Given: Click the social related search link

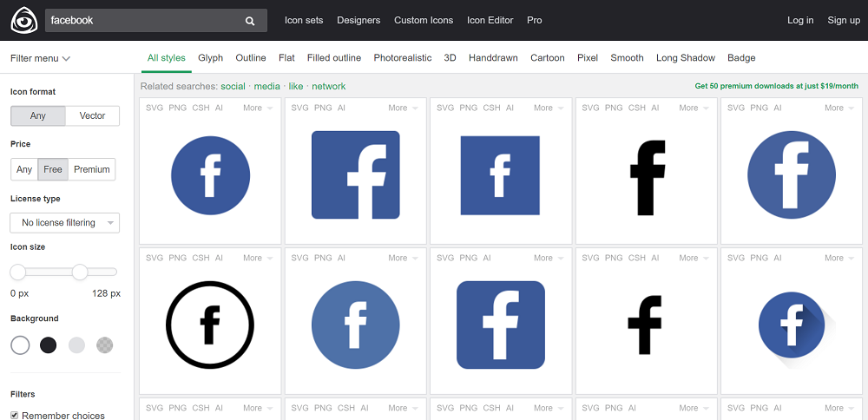Looking at the screenshot, I should [233, 86].
